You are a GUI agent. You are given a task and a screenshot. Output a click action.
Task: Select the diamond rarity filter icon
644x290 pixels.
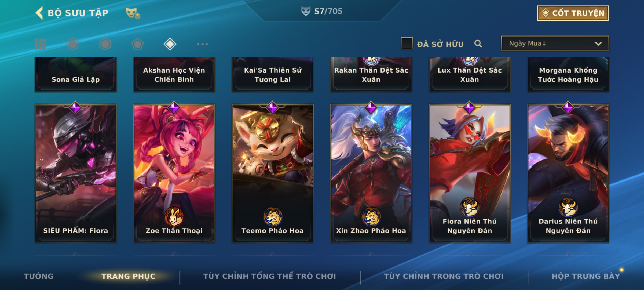[170, 44]
